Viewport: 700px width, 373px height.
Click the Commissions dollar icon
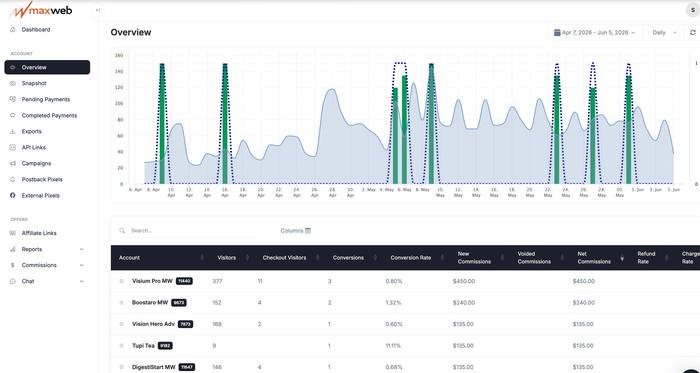pos(12,265)
